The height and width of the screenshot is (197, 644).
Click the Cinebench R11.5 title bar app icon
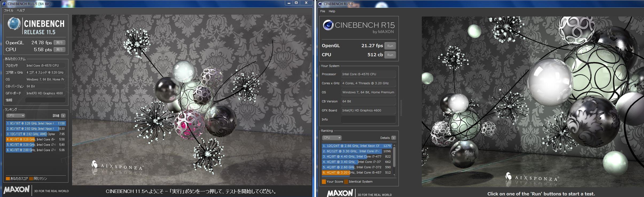(4, 4)
